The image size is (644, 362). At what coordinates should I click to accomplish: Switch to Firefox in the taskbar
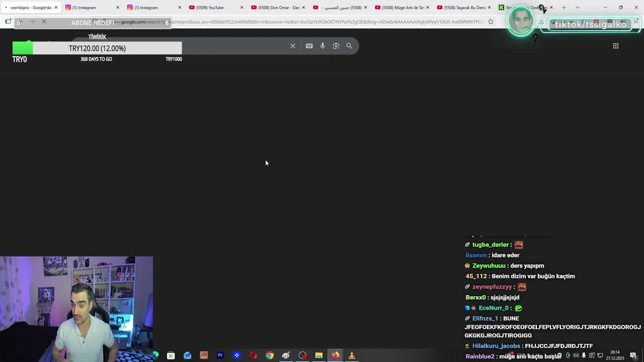[x=335, y=355]
